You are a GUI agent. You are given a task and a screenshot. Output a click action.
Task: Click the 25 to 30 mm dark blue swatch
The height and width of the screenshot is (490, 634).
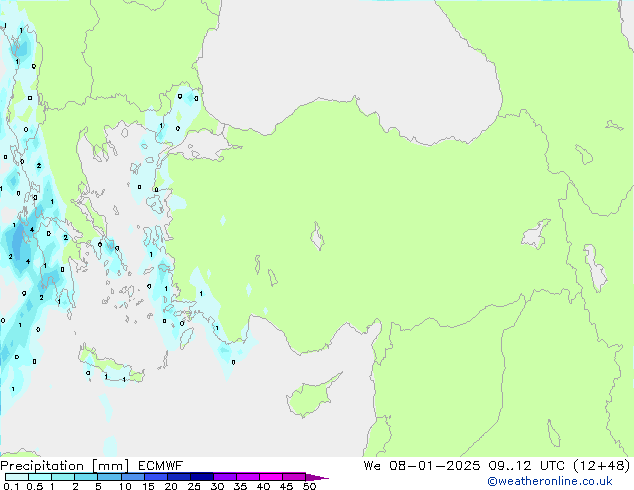click(202, 477)
